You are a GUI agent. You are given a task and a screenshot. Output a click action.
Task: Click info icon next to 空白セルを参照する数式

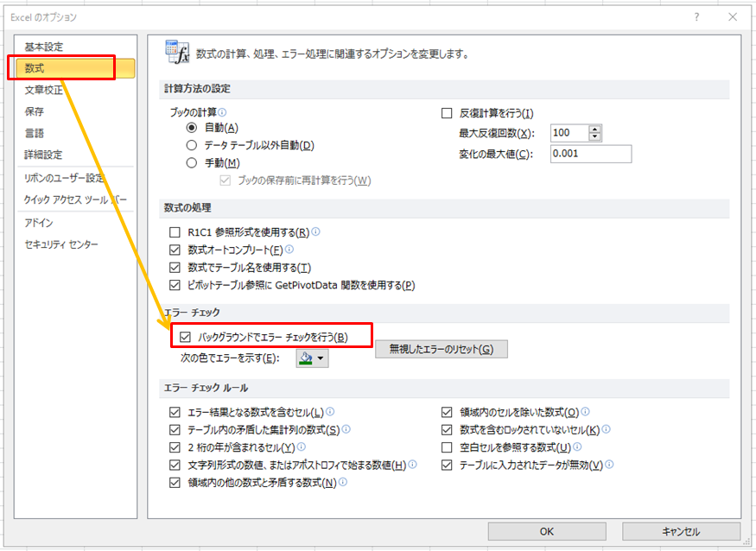[x=578, y=446]
